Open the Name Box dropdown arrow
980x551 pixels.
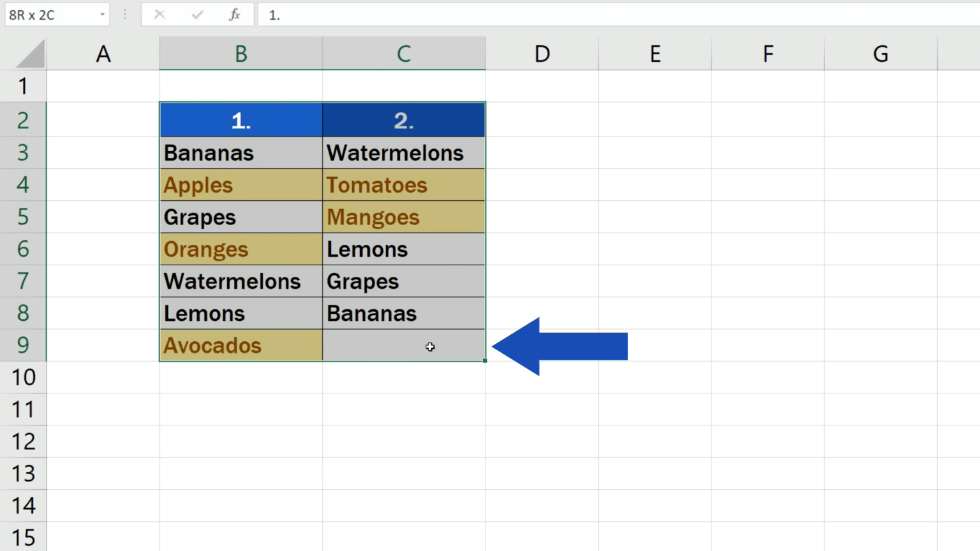pyautogui.click(x=101, y=15)
